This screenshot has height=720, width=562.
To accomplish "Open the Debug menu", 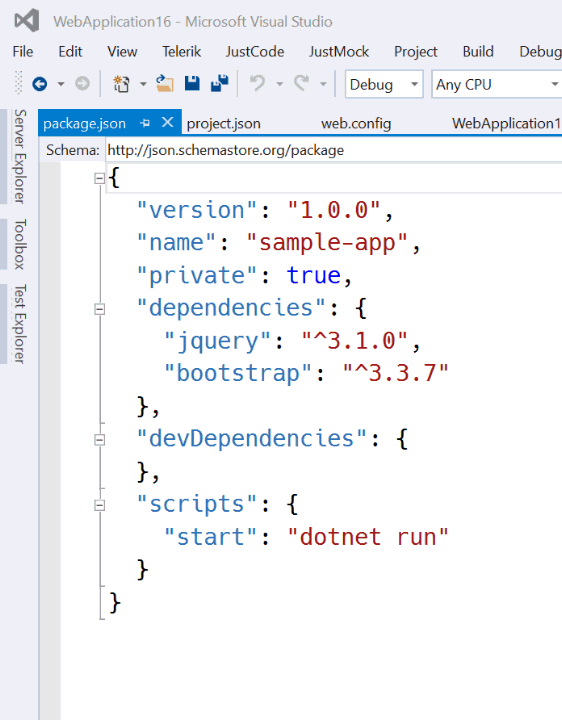I will pos(540,51).
